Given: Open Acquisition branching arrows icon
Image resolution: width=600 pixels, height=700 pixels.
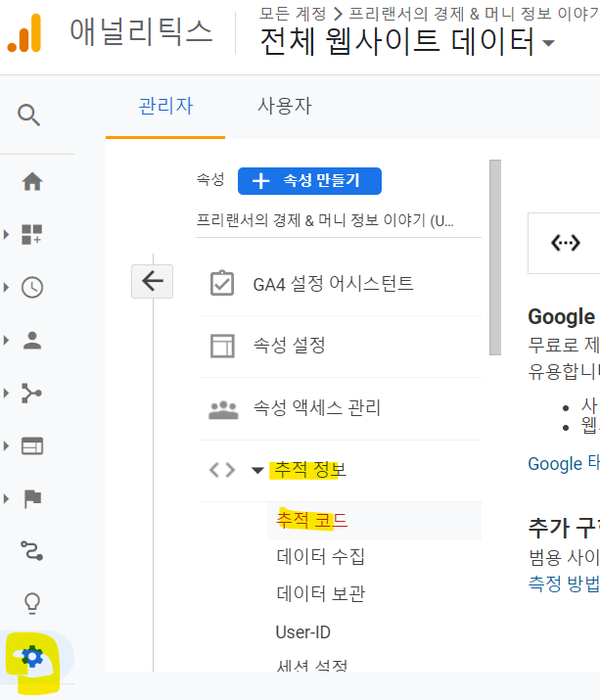Looking at the screenshot, I should tap(32, 393).
